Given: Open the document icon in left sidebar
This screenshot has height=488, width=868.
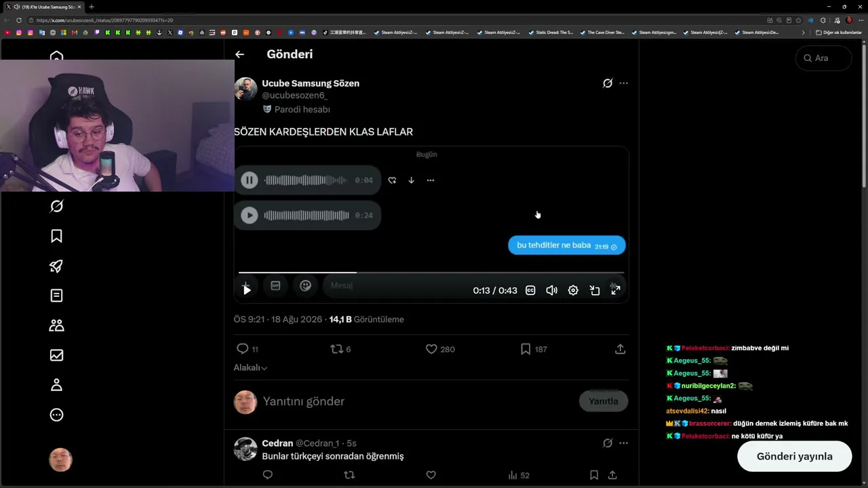Looking at the screenshot, I should (x=57, y=296).
